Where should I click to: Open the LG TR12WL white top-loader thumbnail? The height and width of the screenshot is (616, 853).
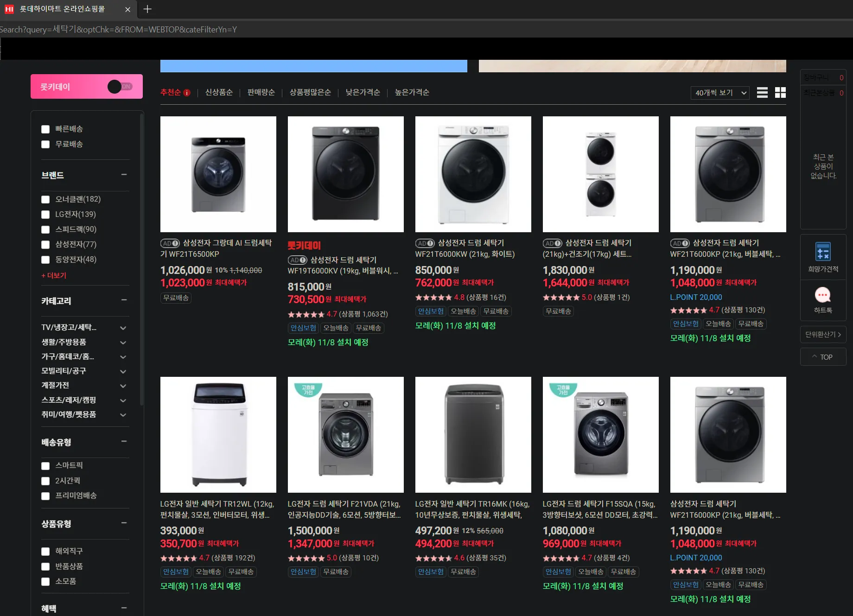pyautogui.click(x=218, y=435)
